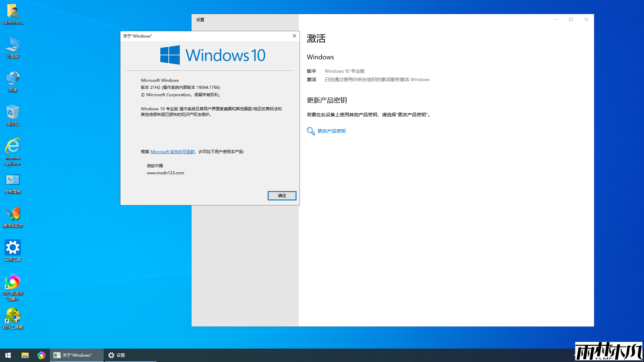Open the Microsoft 软件许可条款 link
Image resolution: width=644 pixels, height=362 pixels.
(172, 152)
